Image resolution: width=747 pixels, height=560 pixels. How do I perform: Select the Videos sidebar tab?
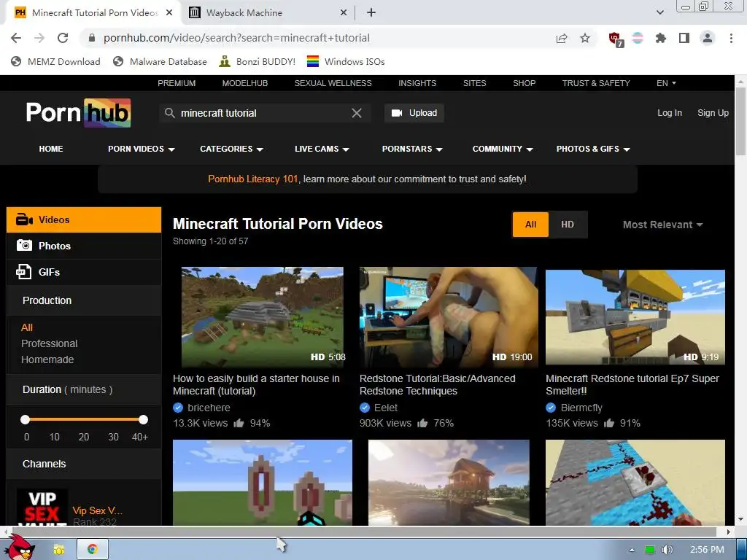tap(84, 219)
